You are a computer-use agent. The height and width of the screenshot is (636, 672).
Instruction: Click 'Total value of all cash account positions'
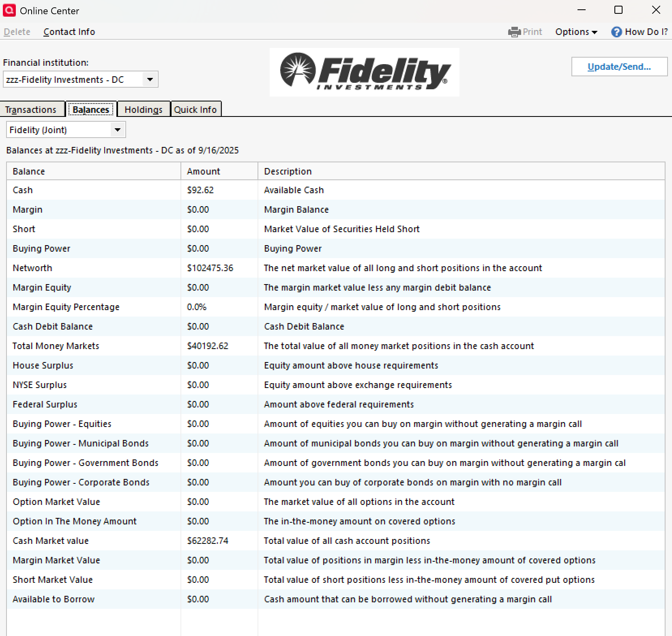point(347,541)
